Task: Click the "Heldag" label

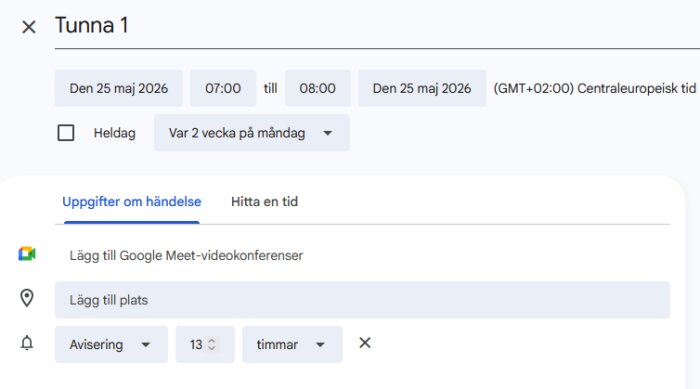Action: [114, 133]
